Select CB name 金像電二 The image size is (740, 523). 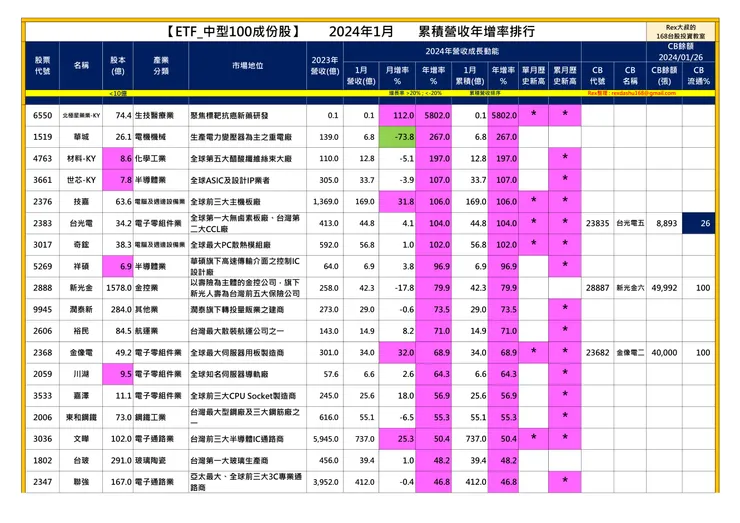pos(630,353)
